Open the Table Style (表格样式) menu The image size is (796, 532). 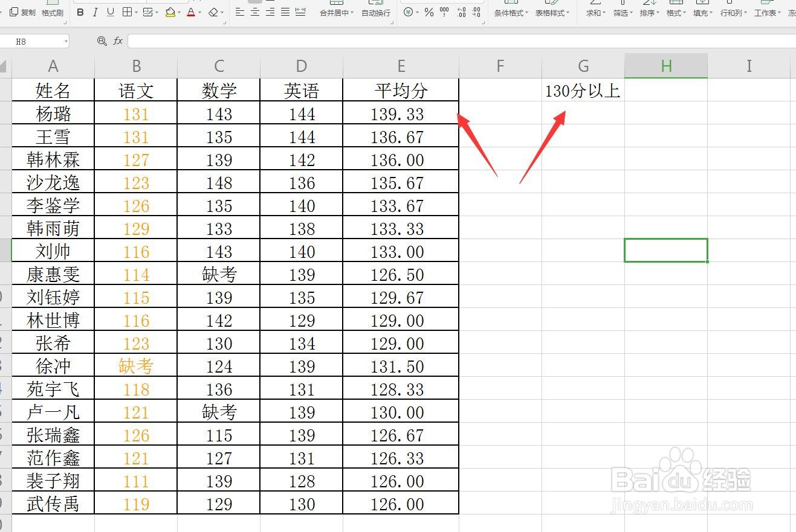[x=549, y=12]
